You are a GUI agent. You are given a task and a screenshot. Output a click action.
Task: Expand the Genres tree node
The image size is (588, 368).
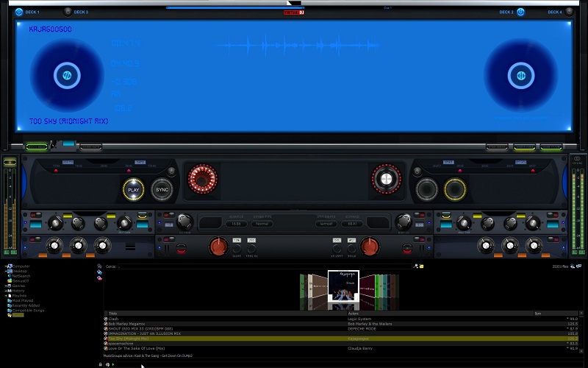[x=6, y=286]
